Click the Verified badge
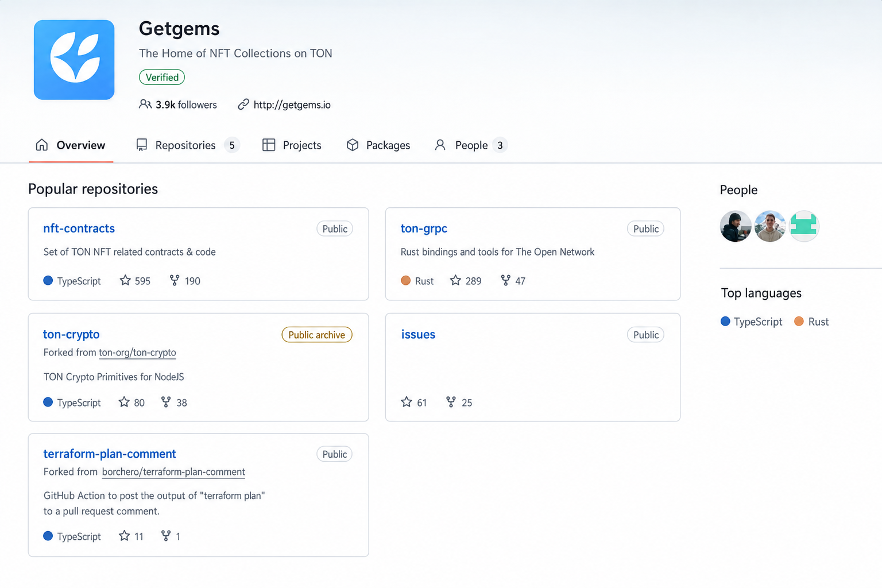 [162, 77]
